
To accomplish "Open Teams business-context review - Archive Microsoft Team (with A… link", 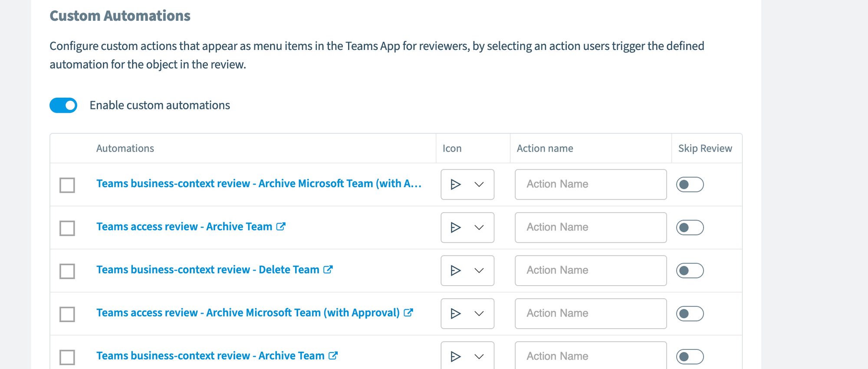I will pos(259,184).
